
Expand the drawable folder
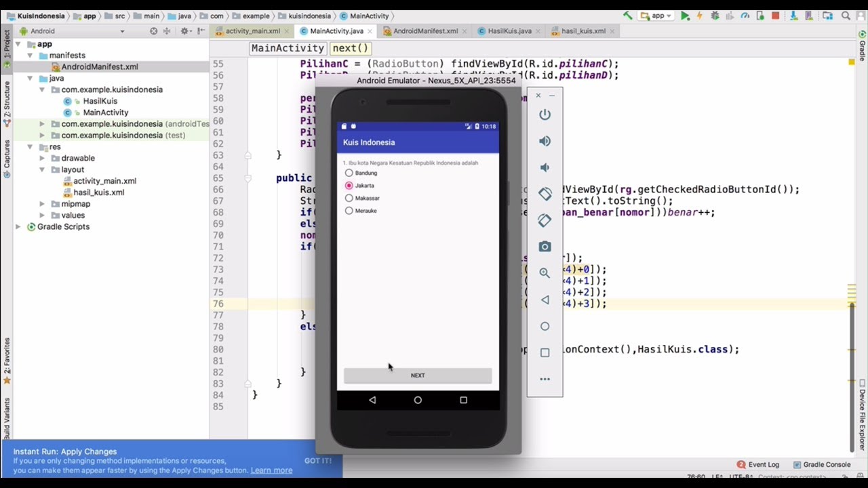pos(42,159)
